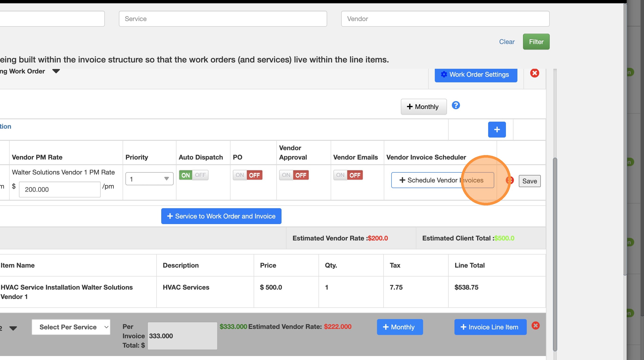Click red delete icon beside Save
Image resolution: width=644 pixels, height=360 pixels.
(510, 180)
